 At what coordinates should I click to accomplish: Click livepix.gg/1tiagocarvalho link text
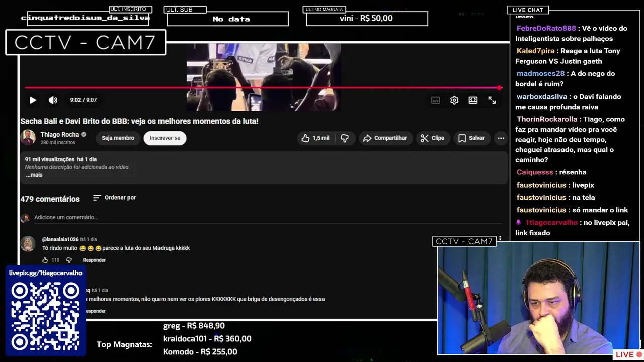(45, 273)
